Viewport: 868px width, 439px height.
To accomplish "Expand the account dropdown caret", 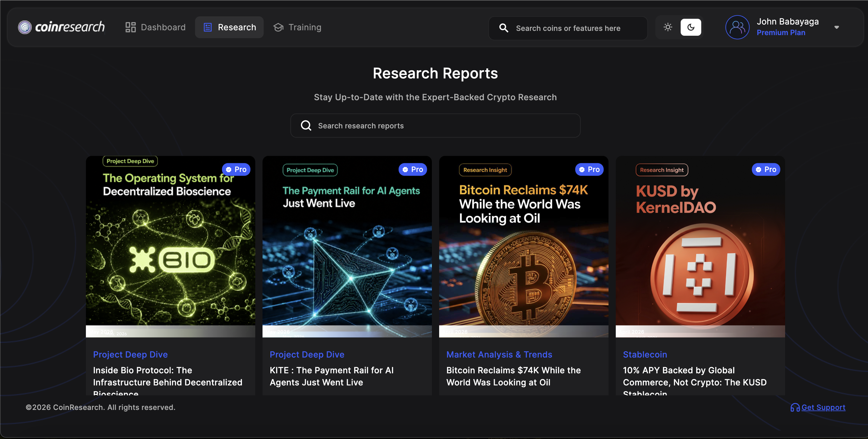I will [x=836, y=27].
